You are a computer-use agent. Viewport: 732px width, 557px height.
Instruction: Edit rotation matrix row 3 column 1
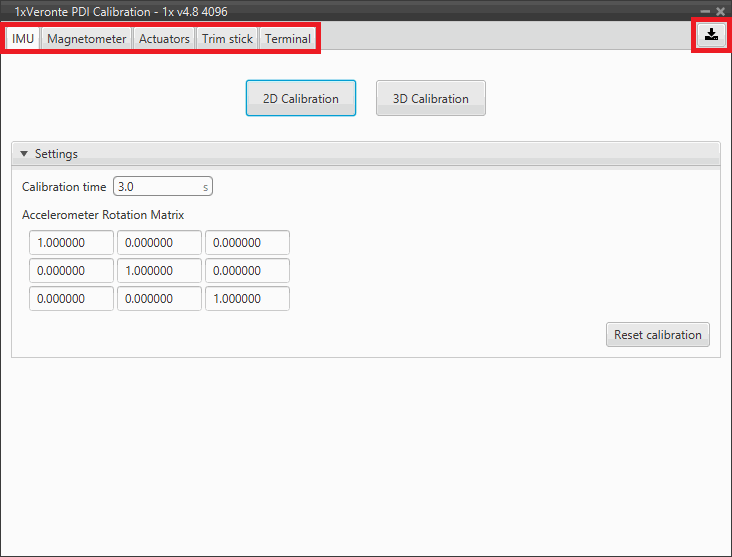click(71, 299)
